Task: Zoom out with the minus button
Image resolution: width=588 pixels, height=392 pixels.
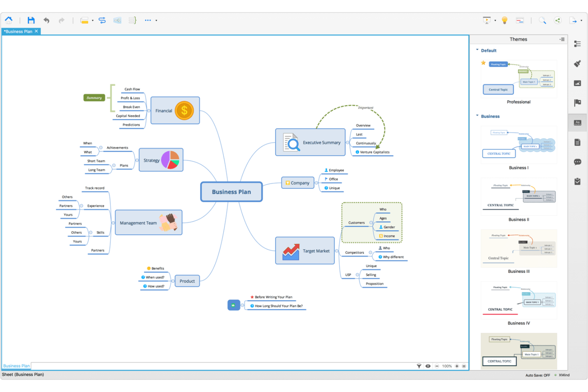Action: click(x=437, y=366)
